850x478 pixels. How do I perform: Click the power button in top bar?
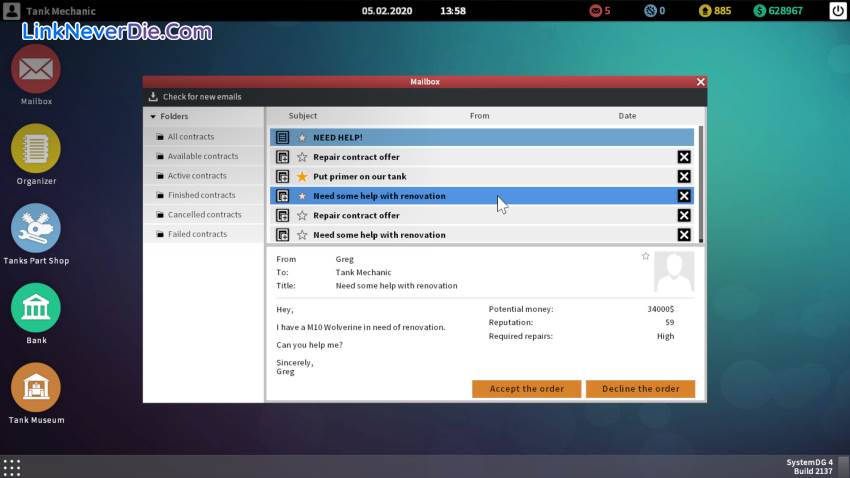pyautogui.click(x=837, y=11)
